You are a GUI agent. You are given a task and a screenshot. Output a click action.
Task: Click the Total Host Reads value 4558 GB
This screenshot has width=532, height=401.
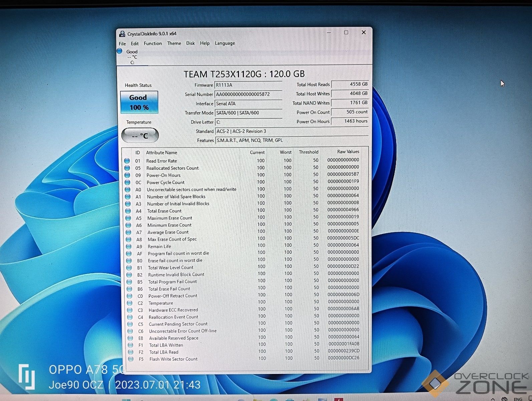[350, 84]
